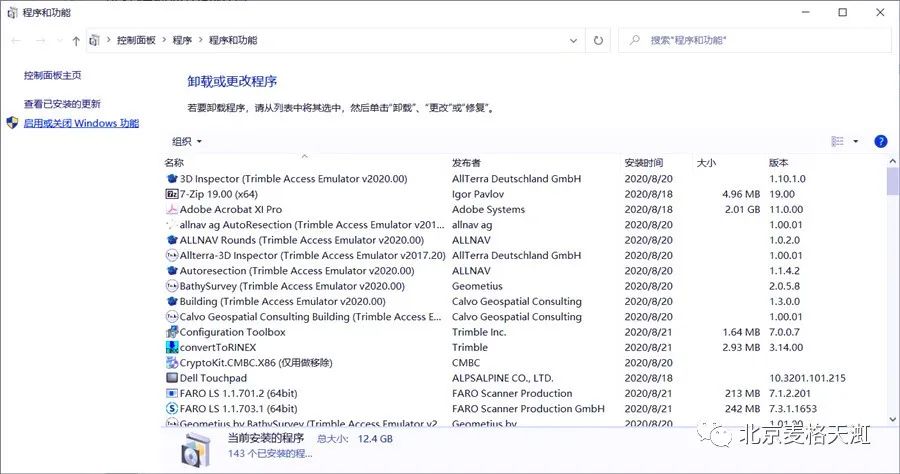This screenshot has width=900, height=474.
Task: Sort by the 大小 column header
Action: pos(706,163)
